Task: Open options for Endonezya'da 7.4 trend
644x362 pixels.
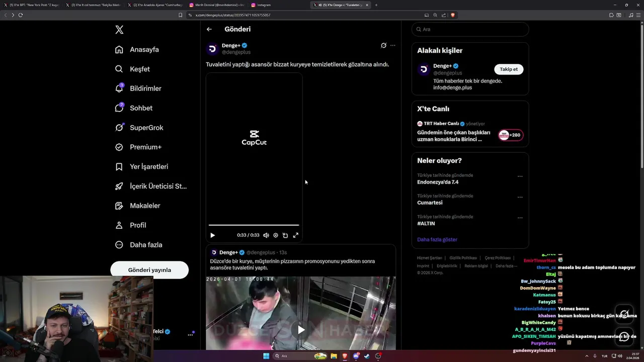Action: (x=520, y=176)
